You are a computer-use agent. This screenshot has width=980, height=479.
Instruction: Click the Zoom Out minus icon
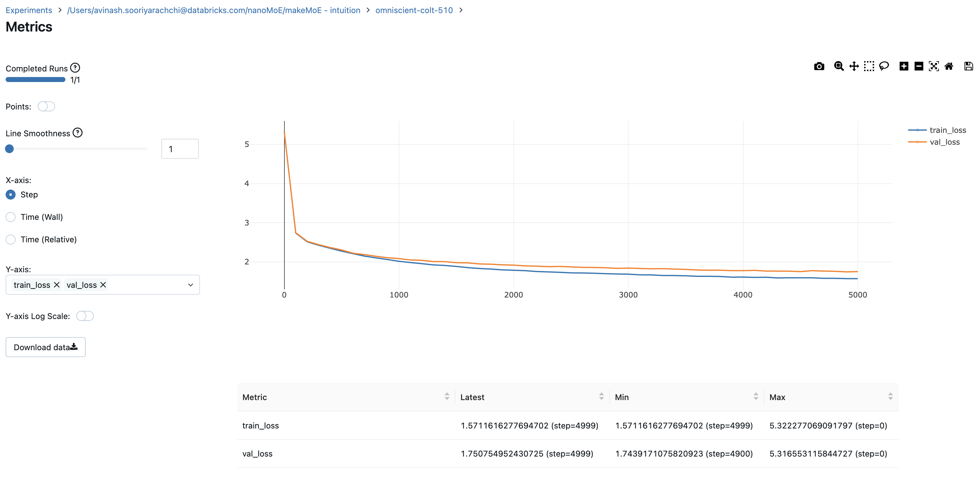coord(918,66)
